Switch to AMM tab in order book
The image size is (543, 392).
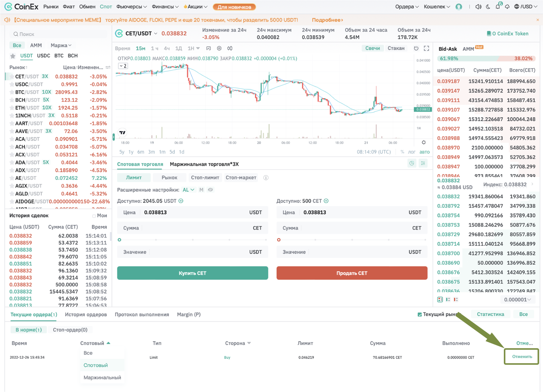click(x=468, y=49)
